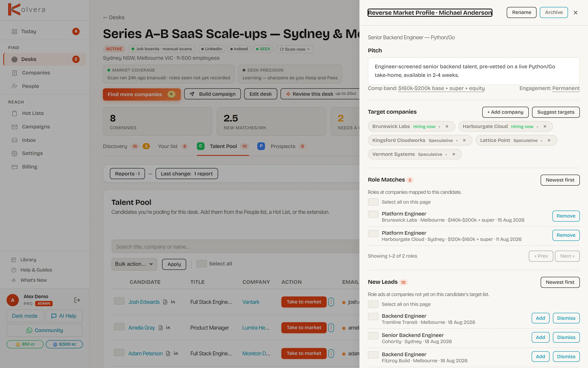Image resolution: width=588 pixels, height=368 pixels.
Task: Select Josh Edwards row checkbox
Action: [x=119, y=301]
